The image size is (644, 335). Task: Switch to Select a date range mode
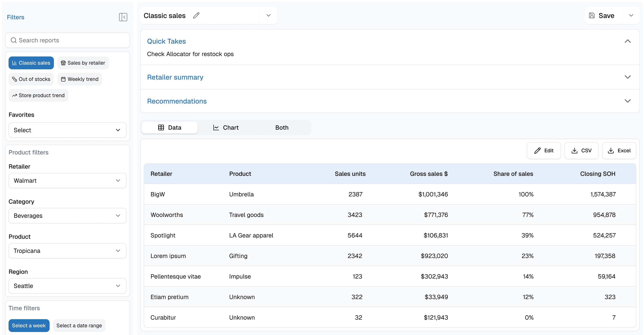pyautogui.click(x=79, y=326)
